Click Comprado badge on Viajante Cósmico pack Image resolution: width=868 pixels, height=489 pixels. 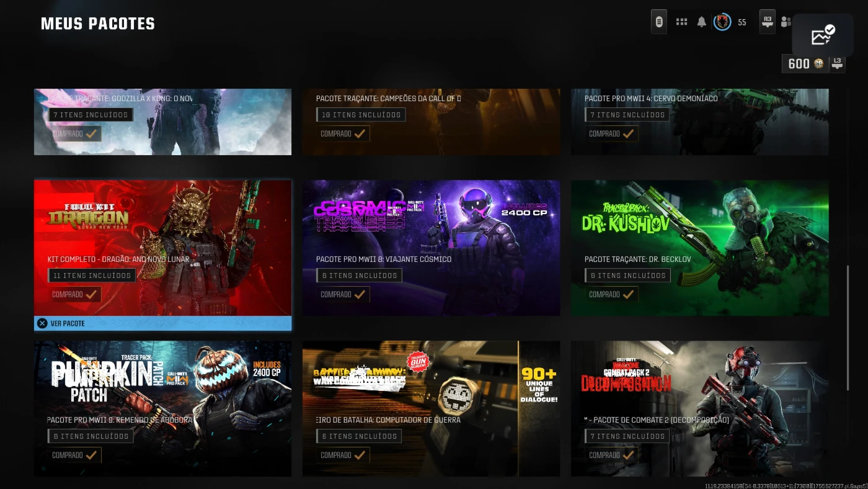[343, 294]
